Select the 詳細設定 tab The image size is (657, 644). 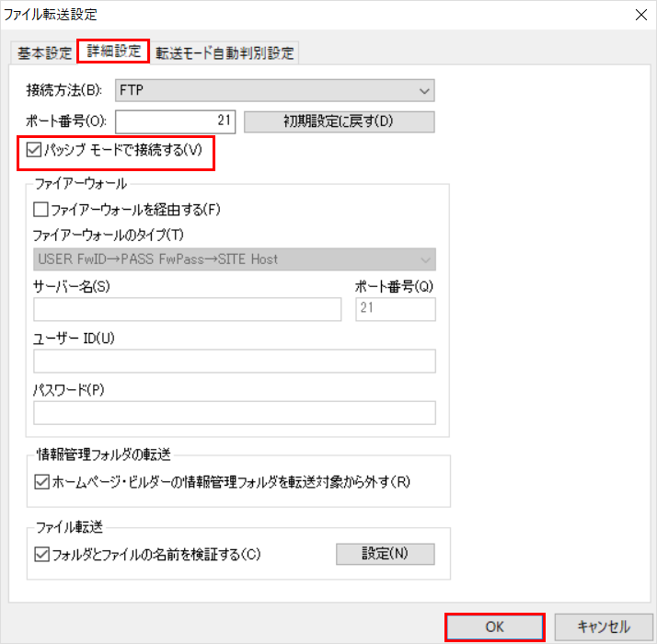[x=113, y=52]
